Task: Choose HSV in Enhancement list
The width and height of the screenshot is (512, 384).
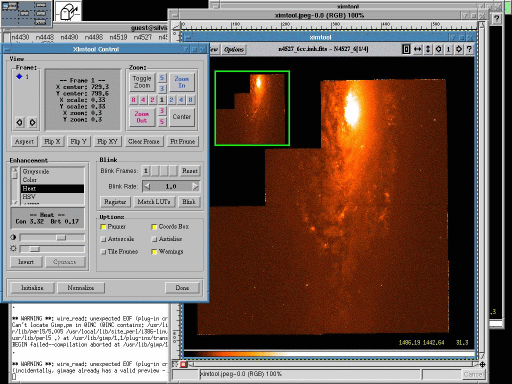Action: point(53,197)
